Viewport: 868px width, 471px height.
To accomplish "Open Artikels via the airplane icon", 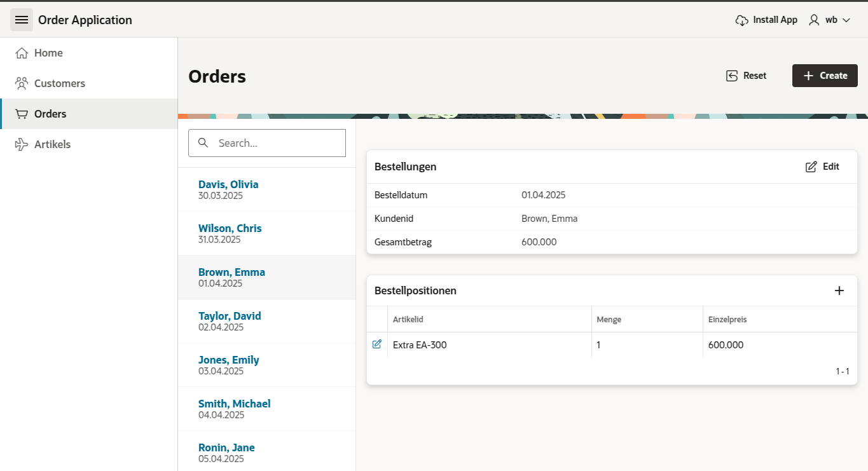I will [x=21, y=144].
